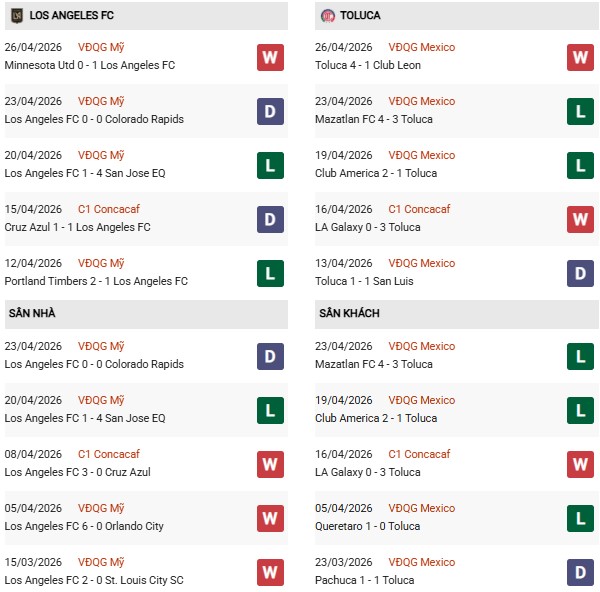The height and width of the screenshot is (592, 600).
Task: Click the Portland Timbers 2-1 Los Angeles FC score
Action: click(x=96, y=281)
